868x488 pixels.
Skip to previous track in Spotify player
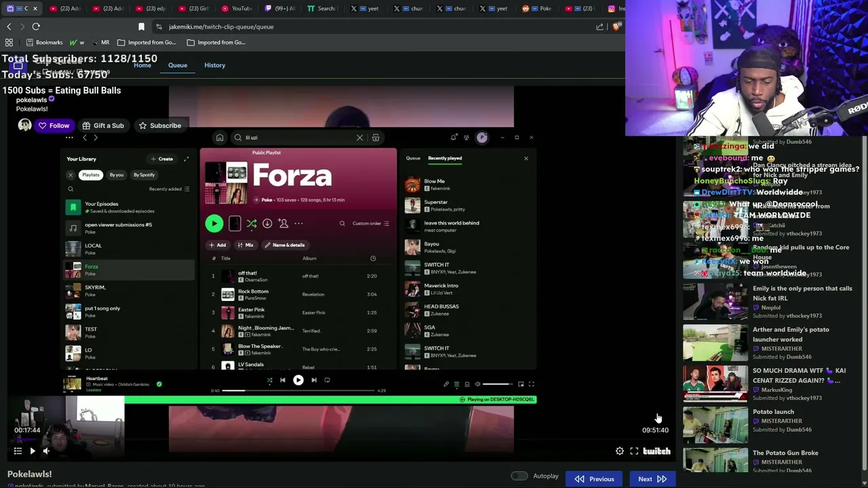[x=283, y=380]
